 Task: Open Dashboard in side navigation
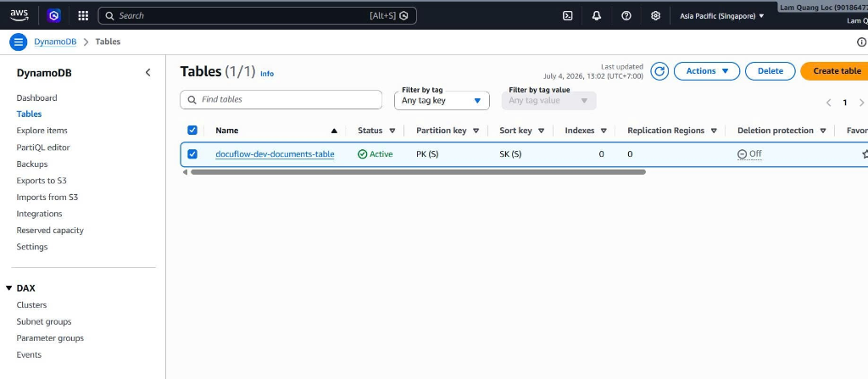click(36, 98)
